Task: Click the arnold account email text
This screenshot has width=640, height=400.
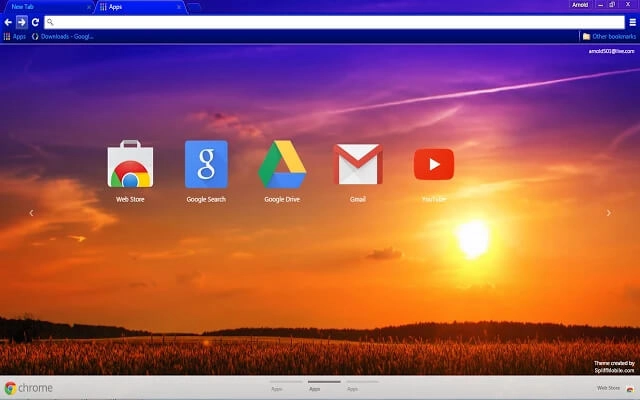Action: [611, 51]
